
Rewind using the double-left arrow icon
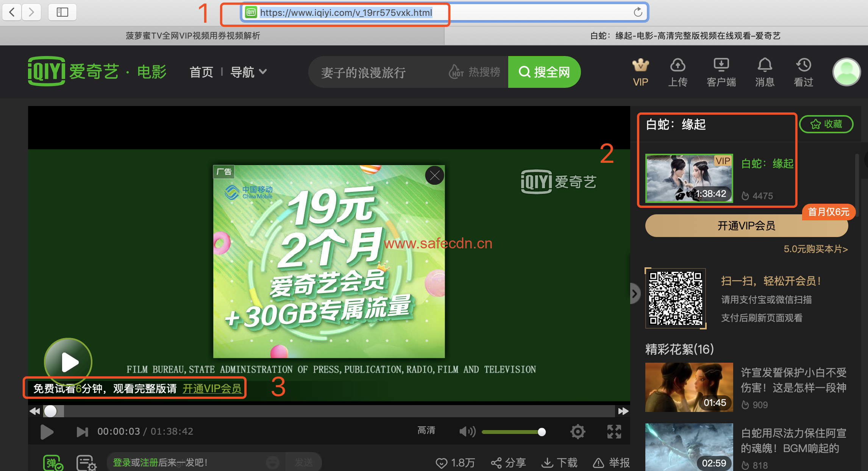tap(35, 411)
